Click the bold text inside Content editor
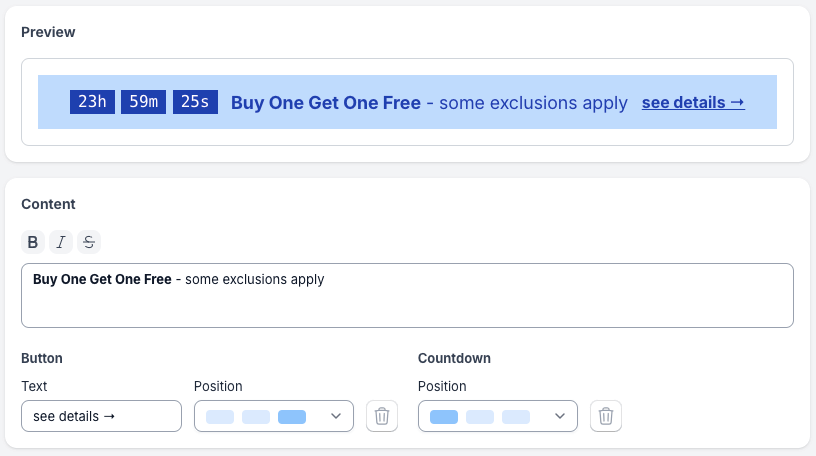Screen dimensions: 816x456 coord(102,280)
